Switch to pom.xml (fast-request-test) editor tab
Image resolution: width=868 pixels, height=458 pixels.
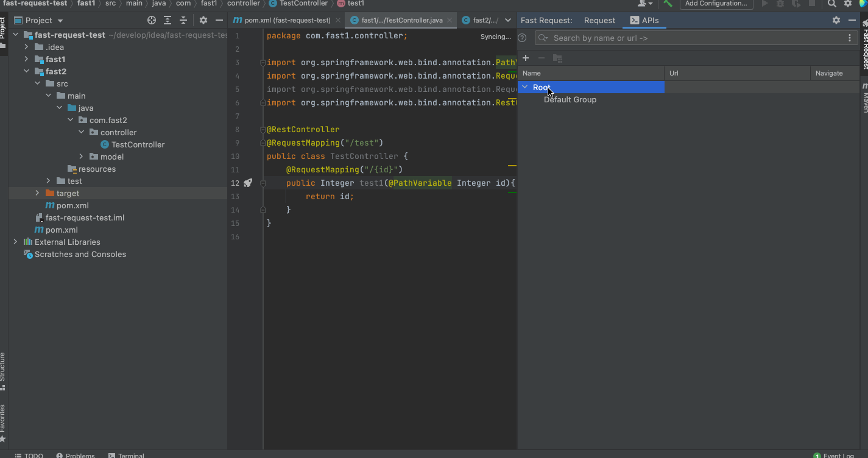[287, 20]
